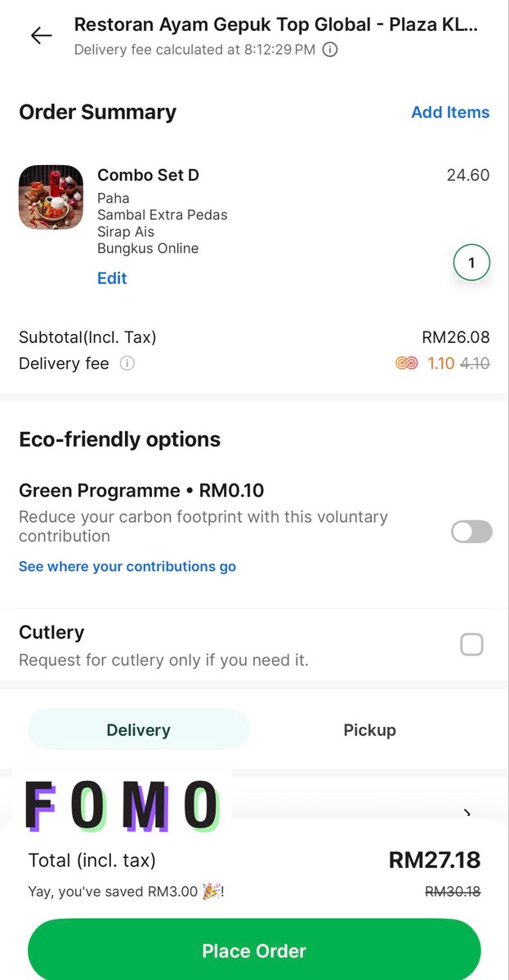Open the Combo Set D thumbnail
Screen dimensions: 509x980
click(x=51, y=198)
